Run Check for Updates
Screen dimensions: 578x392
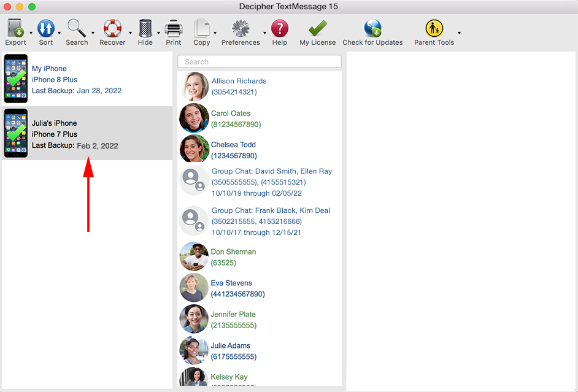(372, 28)
